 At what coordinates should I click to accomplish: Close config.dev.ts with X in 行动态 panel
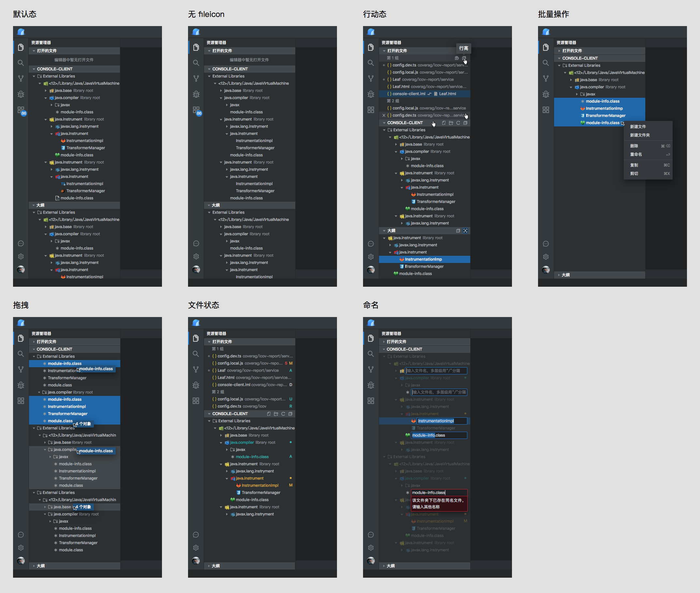384,115
